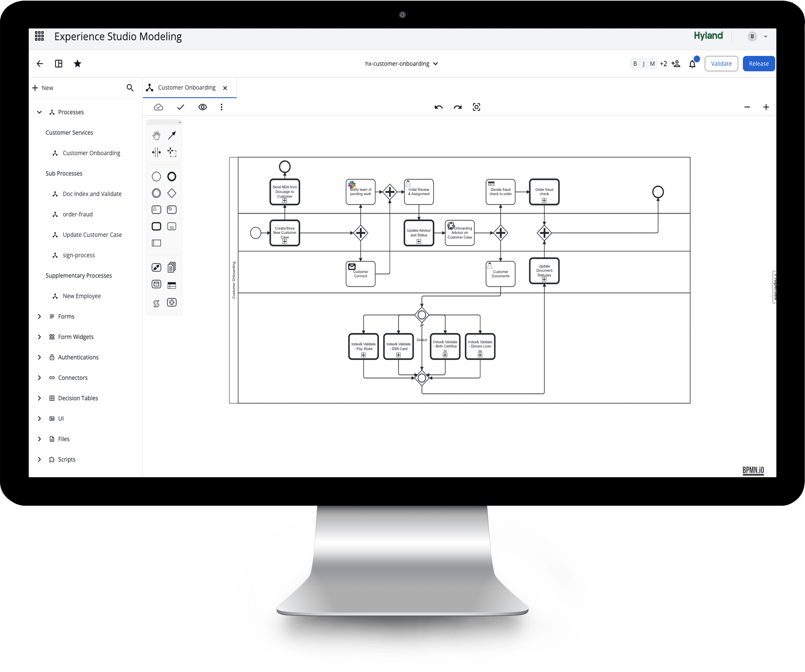
Task: Click the undo arrow icon
Action: (439, 107)
